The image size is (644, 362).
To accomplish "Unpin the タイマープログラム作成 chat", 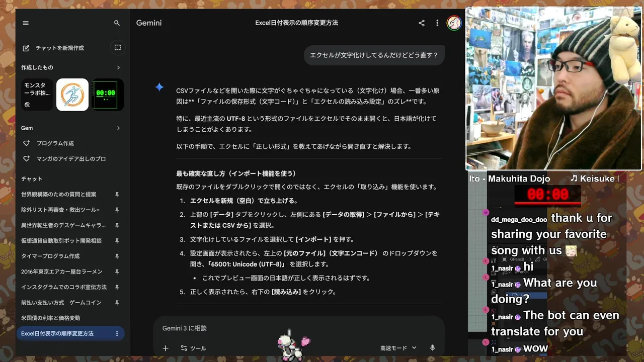I will tap(117, 256).
